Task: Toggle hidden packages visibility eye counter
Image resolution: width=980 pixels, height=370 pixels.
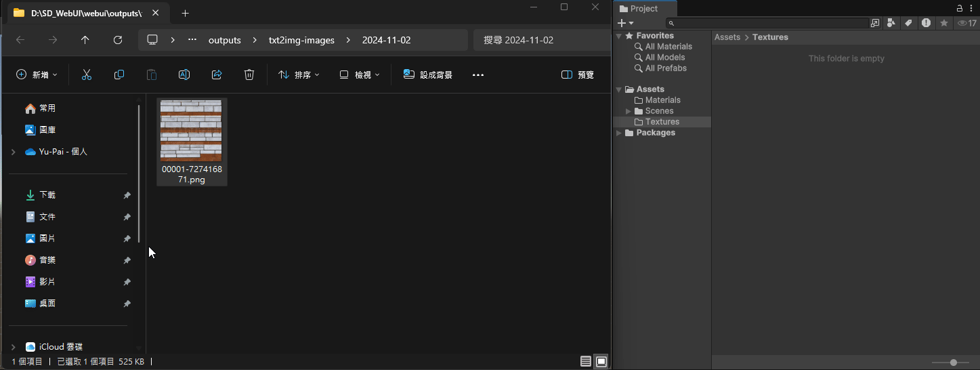Action: (966, 23)
